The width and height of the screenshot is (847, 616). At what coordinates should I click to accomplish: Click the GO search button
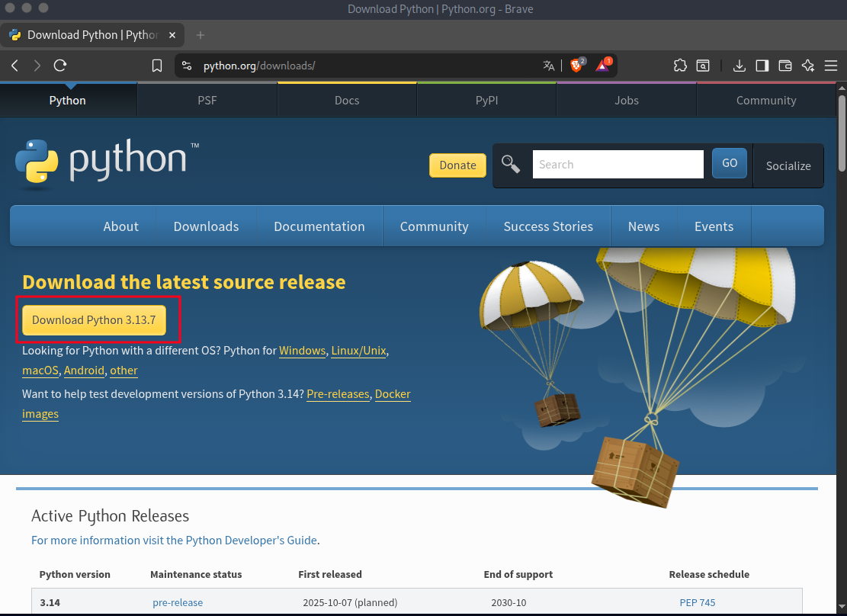[730, 163]
